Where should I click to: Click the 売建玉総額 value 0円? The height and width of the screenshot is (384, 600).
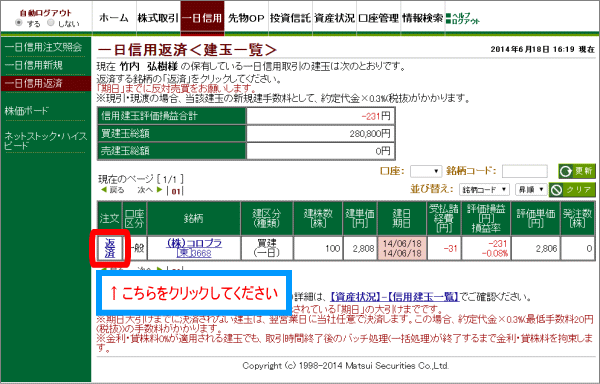[383, 151]
